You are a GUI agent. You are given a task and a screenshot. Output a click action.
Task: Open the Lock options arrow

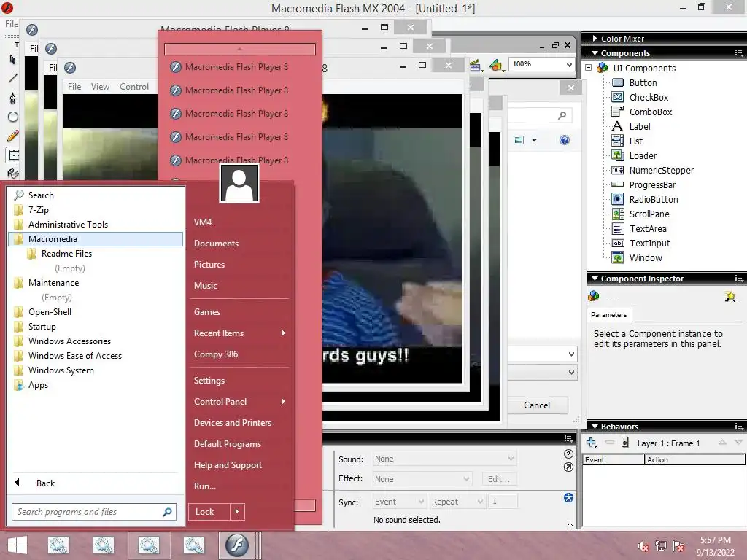(237, 512)
